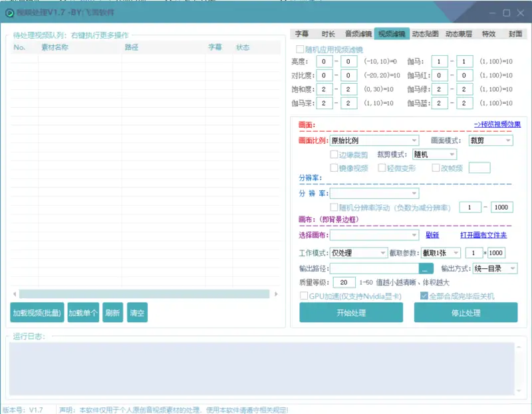The height and width of the screenshot is (414, 532).
Task: Uncheck 全部合成完毕后关机 option
Action: pyautogui.click(x=424, y=296)
